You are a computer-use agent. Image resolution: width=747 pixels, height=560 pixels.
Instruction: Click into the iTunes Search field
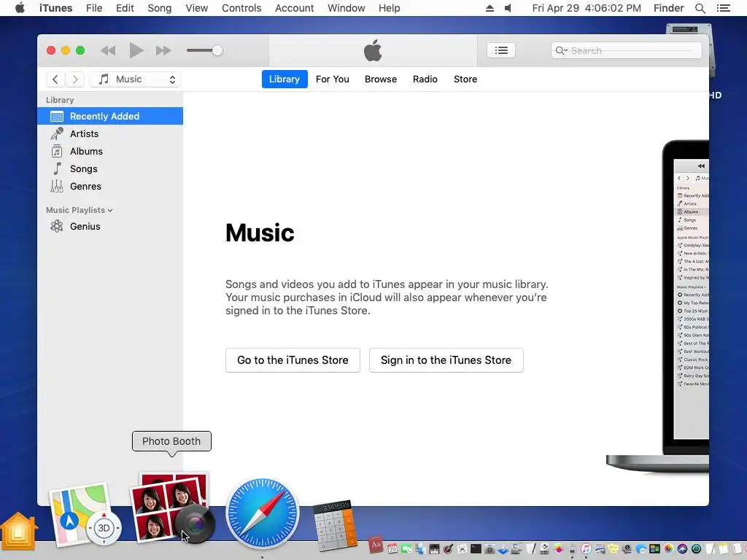(626, 50)
